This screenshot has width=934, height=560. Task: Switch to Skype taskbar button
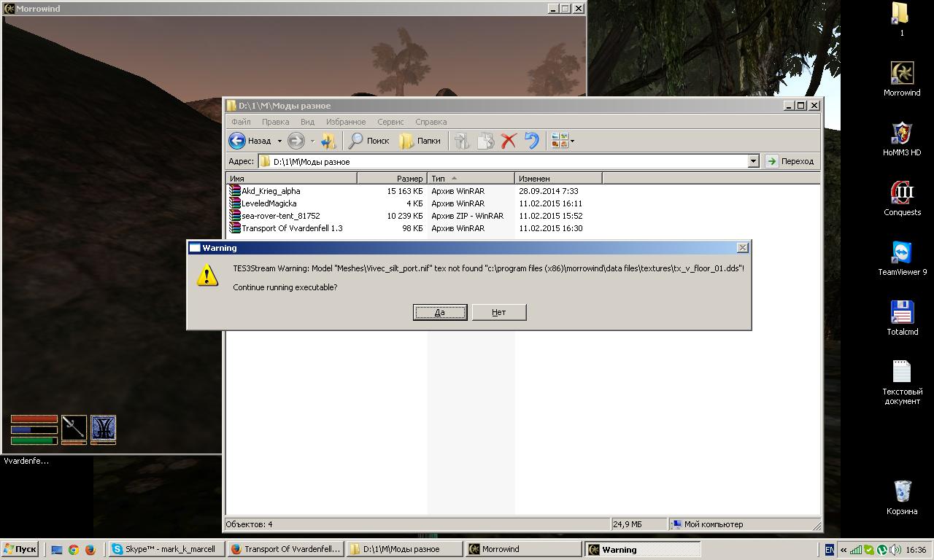[166, 550]
